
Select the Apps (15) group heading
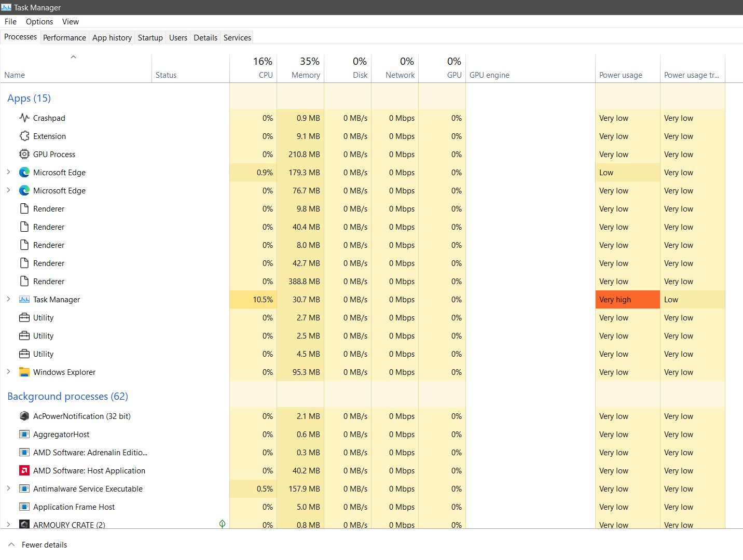[29, 98]
